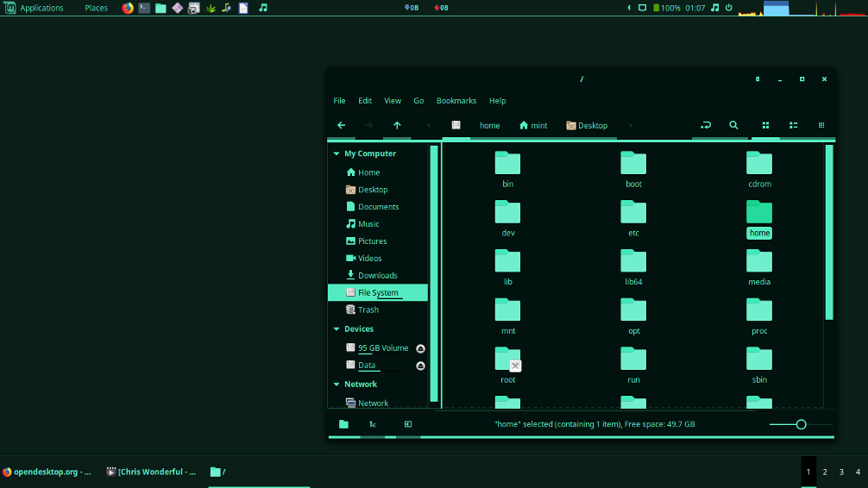Click the sidebar vertical scrollbar

pos(434,273)
